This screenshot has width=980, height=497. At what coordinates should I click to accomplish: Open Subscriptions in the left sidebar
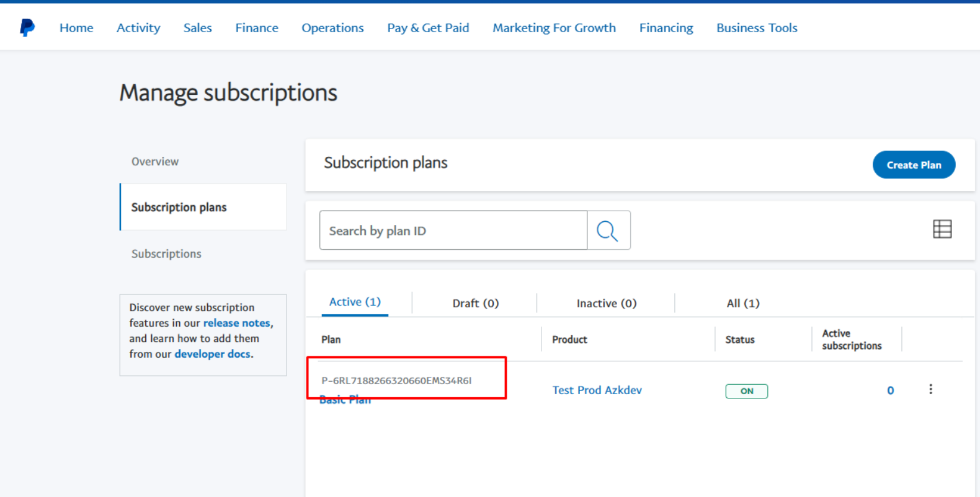tap(166, 253)
